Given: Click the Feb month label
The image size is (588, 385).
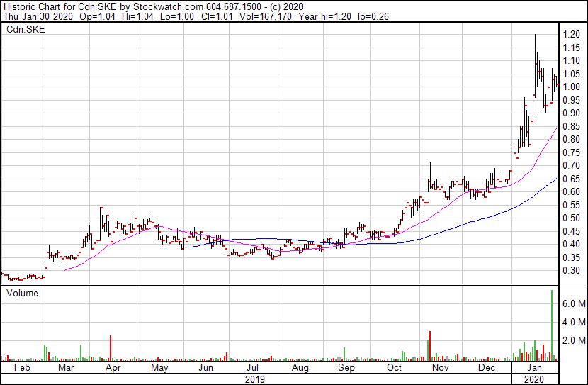Looking at the screenshot, I should (x=22, y=367).
